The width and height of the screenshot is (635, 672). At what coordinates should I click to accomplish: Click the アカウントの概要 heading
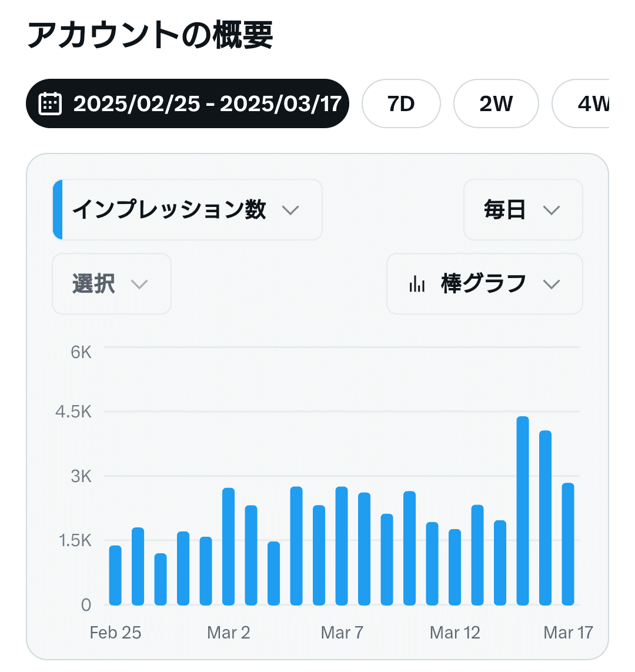point(150,35)
